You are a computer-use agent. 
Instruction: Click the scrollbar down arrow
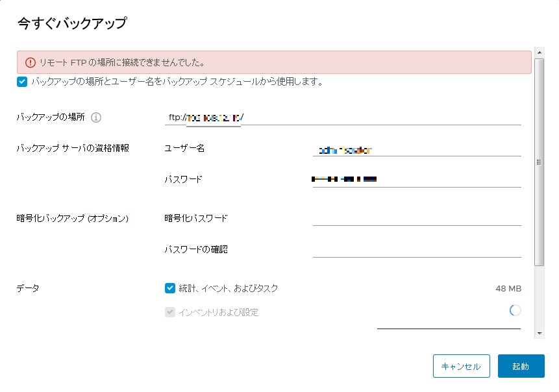pyautogui.click(x=538, y=334)
